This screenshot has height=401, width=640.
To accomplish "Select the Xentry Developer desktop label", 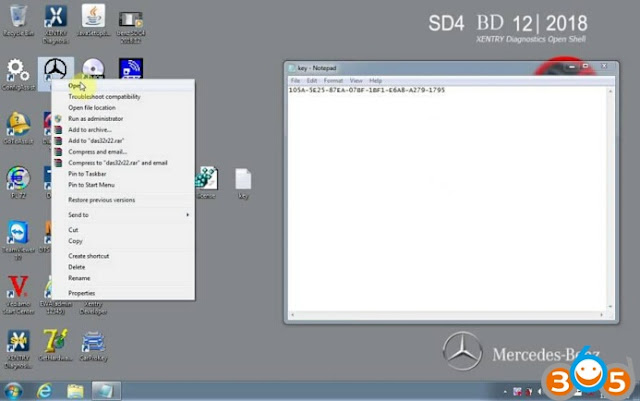I will coord(93,308).
